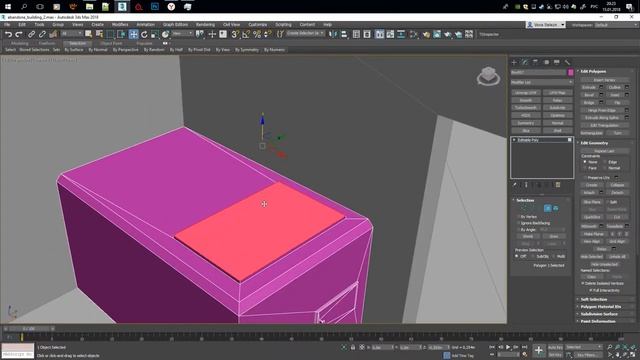Switch to Modeling ribbon tab

(20, 43)
